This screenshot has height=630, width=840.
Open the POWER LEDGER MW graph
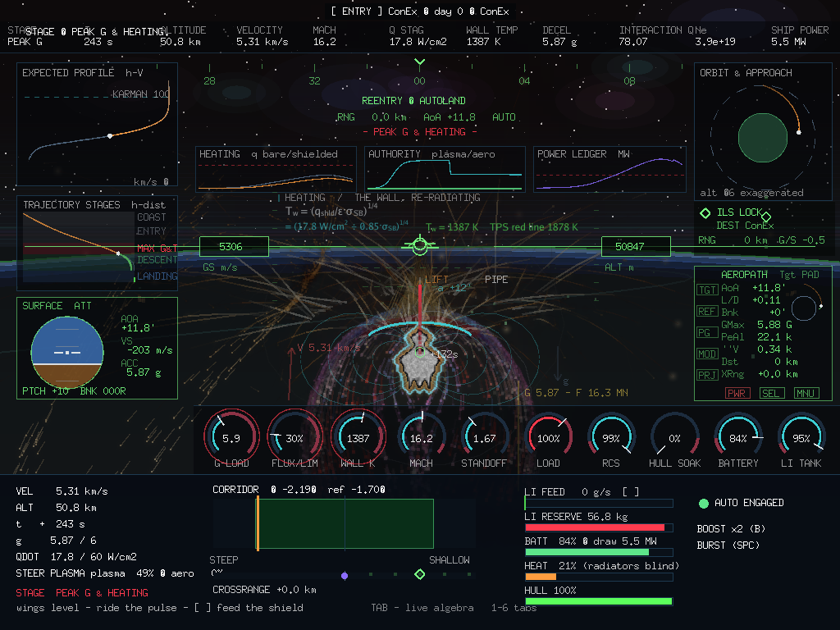click(609, 169)
